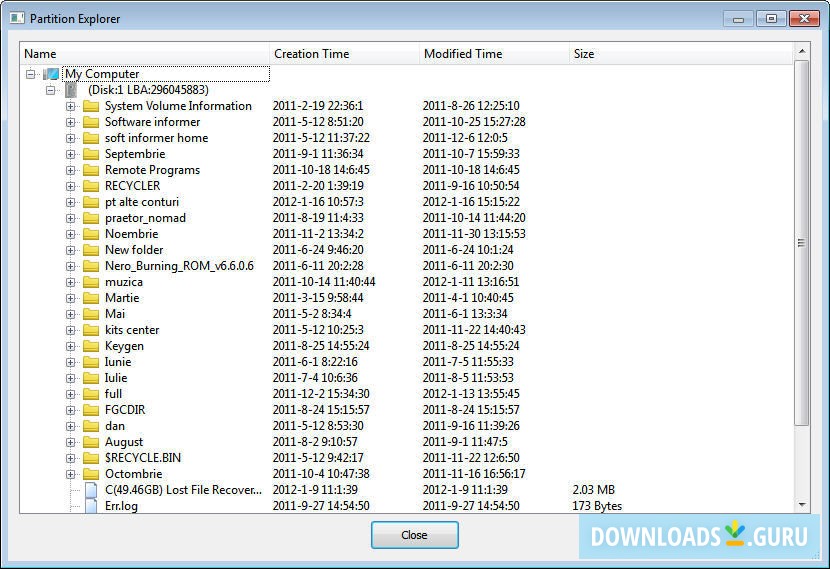Click the Noembrie folder icon

point(91,234)
